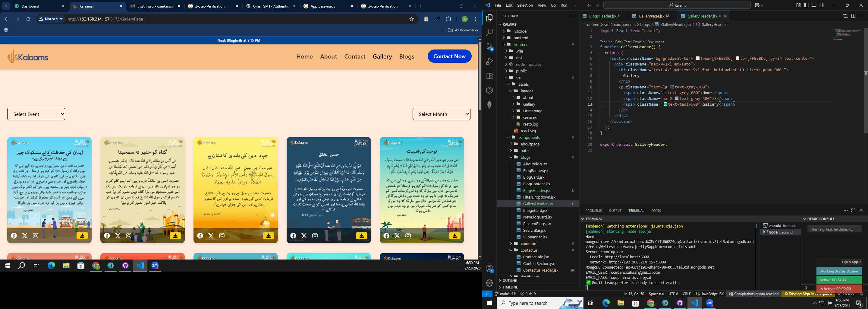Download image on the dark blue card
This screenshot has width=868, height=309.
(x=362, y=236)
